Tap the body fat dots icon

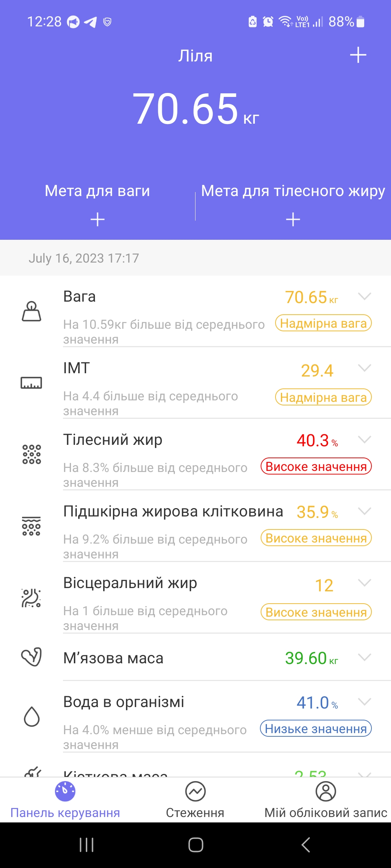coord(31,454)
